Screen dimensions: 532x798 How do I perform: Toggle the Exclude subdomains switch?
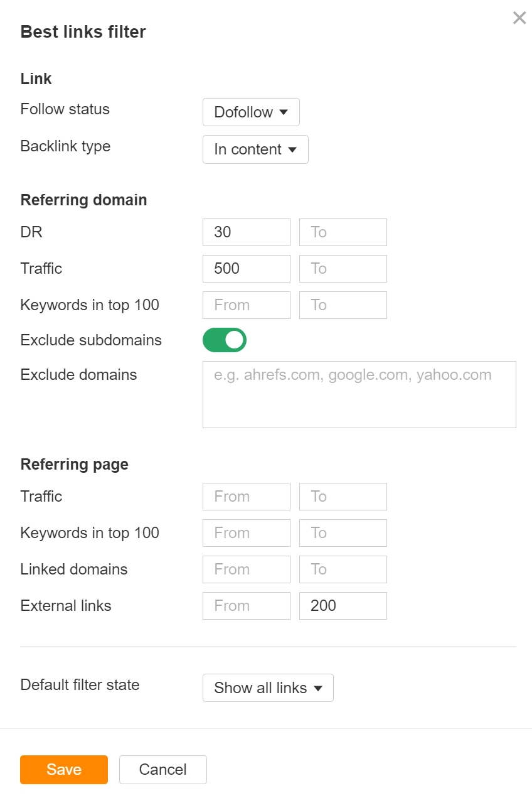click(225, 340)
